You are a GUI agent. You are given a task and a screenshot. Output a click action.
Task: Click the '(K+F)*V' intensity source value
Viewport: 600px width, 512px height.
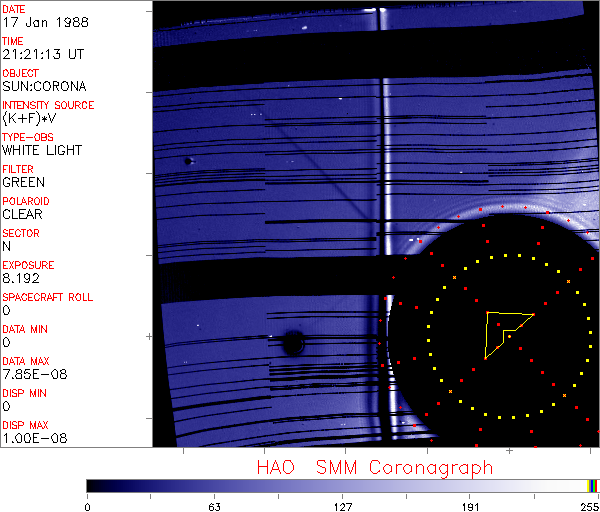pyautogui.click(x=29, y=119)
